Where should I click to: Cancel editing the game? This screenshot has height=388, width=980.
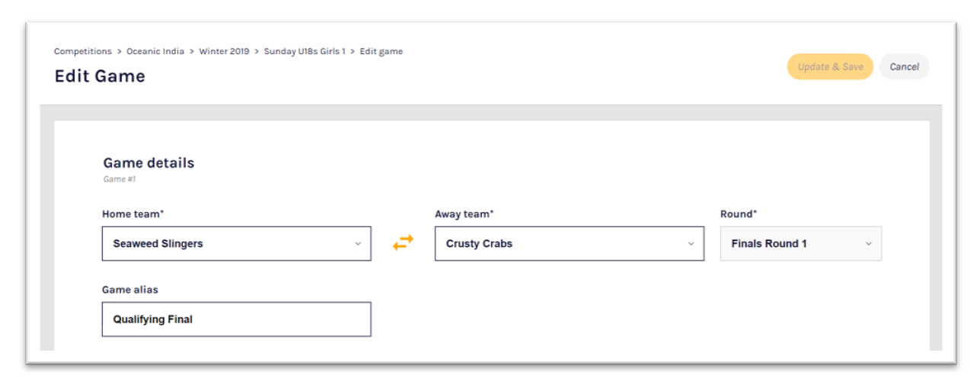[904, 67]
